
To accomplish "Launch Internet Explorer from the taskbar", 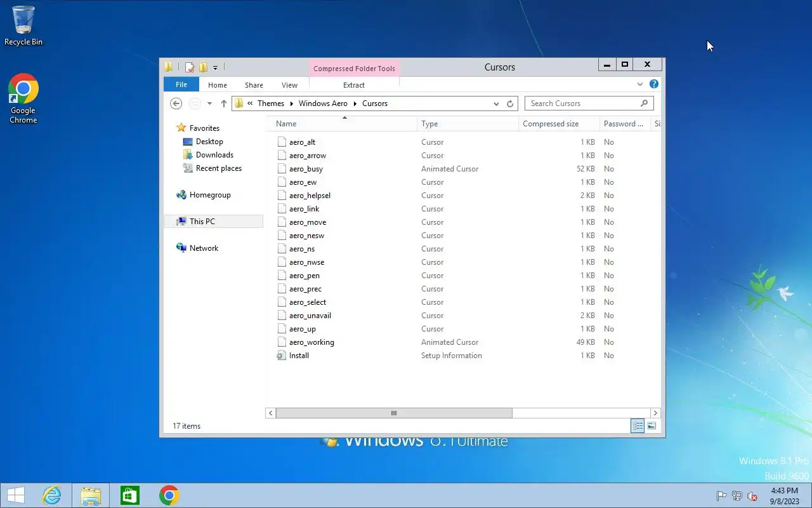I will point(51,495).
